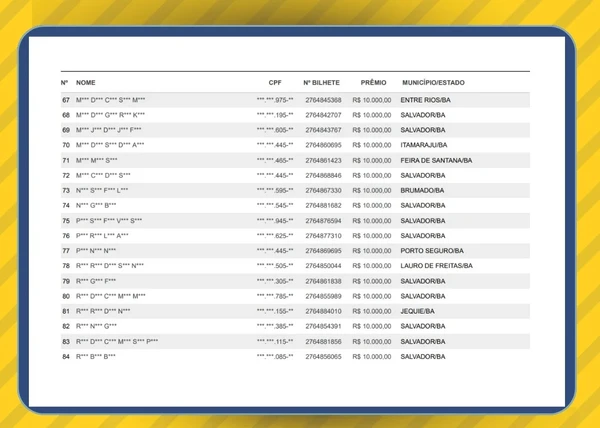Click name R*** G*** F***
Image resolution: width=600 pixels, height=428 pixels.
(x=96, y=282)
